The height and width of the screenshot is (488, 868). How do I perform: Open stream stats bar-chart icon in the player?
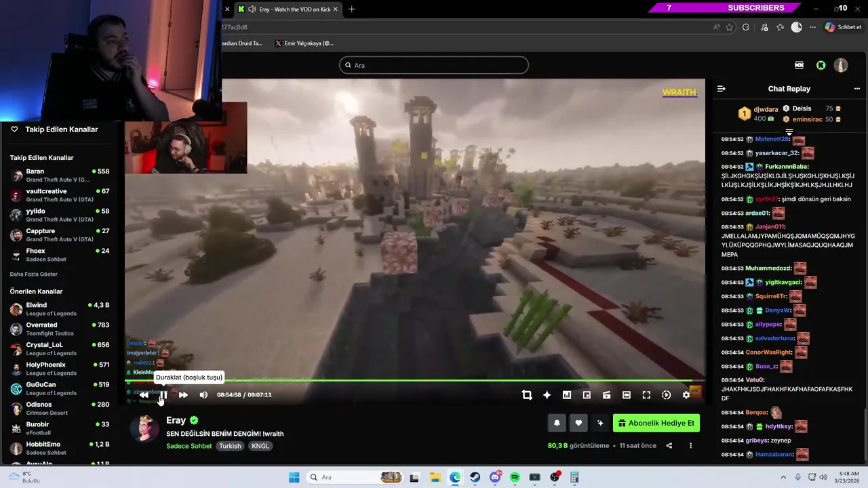[x=567, y=395]
